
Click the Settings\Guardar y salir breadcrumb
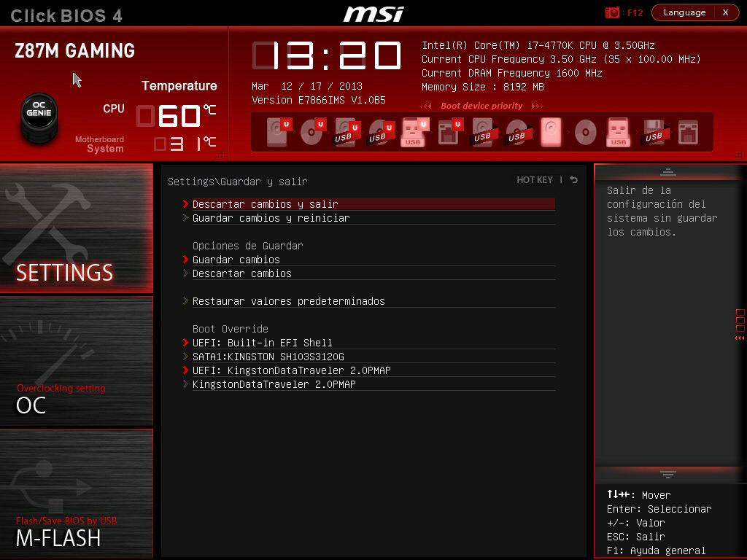click(x=238, y=182)
